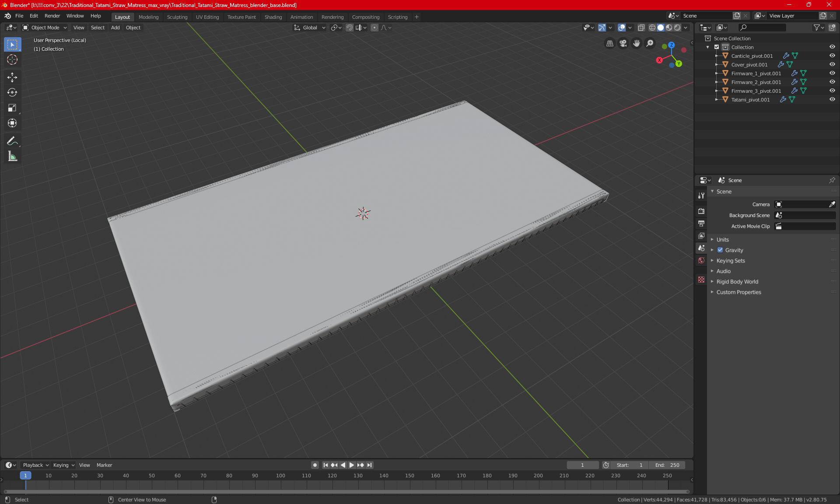Switch to the Shading workspace tab
The width and height of the screenshot is (840, 504).
coord(273,17)
